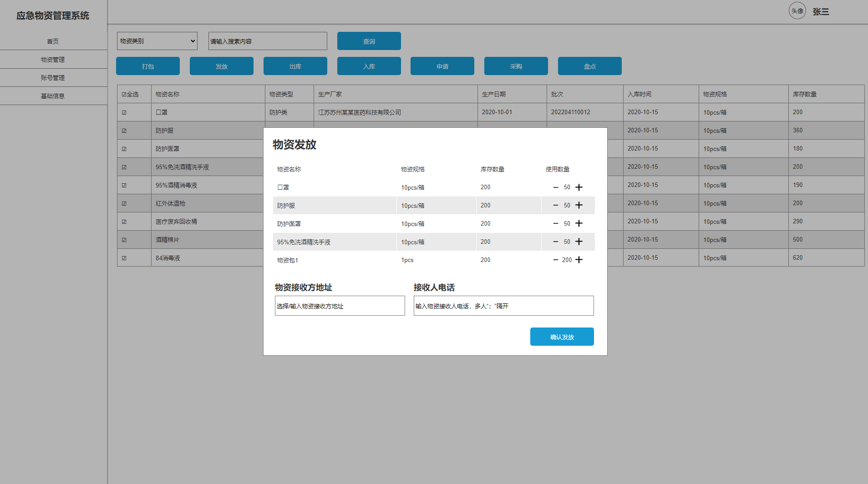Screen dimensions: 868x484
Task: Click the 入库时间 column header
Action: (x=640, y=94)
